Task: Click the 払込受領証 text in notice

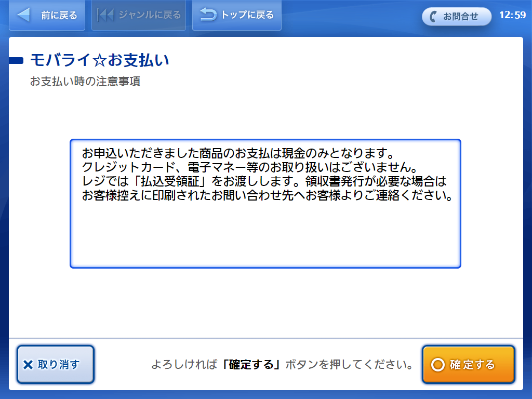Action: (170, 181)
